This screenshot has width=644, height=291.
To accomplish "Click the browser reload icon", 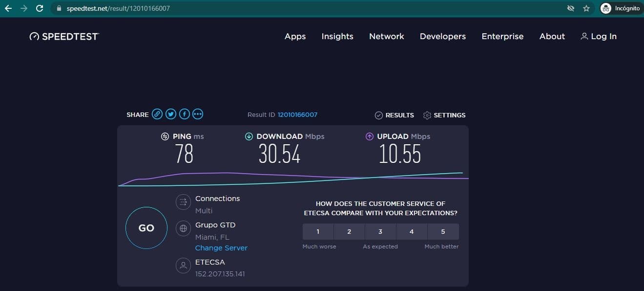I will (x=40, y=8).
